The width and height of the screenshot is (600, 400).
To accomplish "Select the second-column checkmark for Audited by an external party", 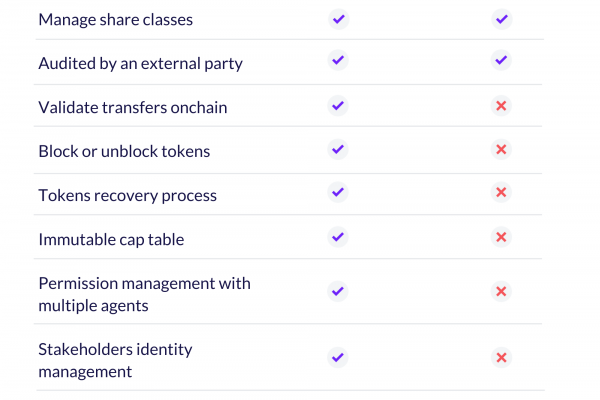I will click(501, 60).
